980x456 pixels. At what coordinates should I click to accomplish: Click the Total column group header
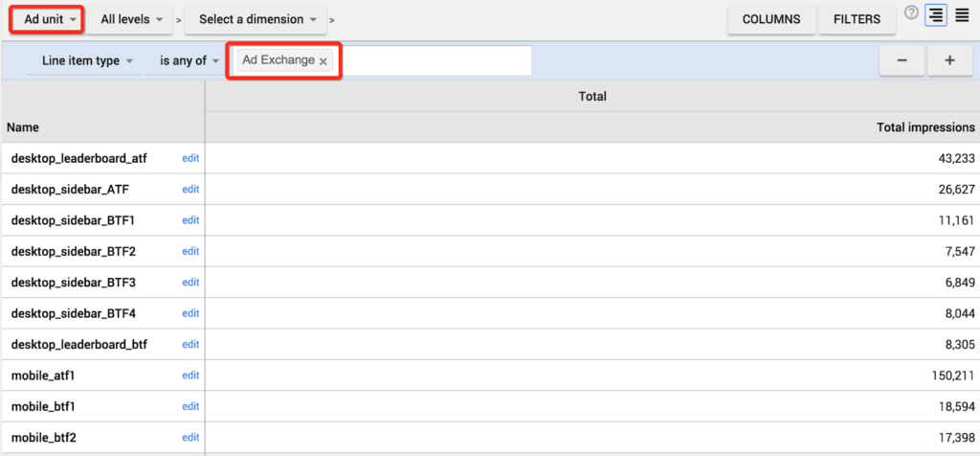click(x=592, y=97)
